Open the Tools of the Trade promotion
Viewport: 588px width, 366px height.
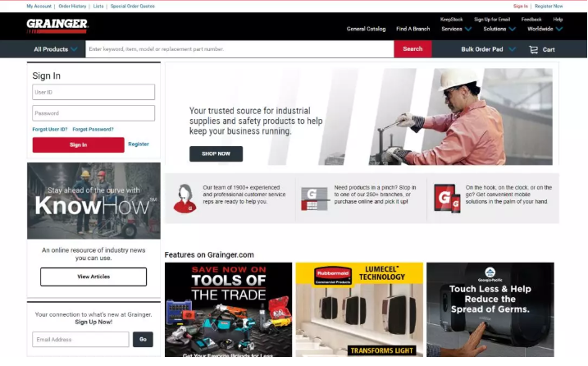click(228, 309)
